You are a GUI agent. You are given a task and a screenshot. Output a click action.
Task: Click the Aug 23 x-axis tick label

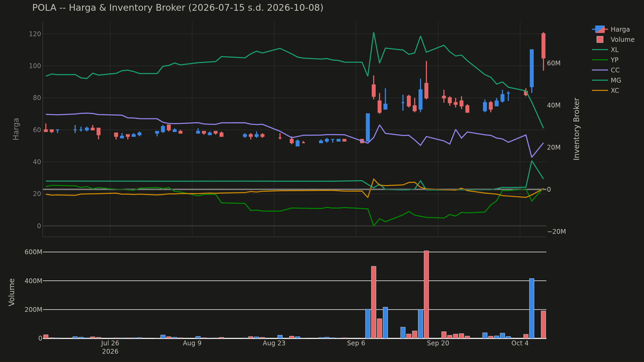click(x=274, y=343)
